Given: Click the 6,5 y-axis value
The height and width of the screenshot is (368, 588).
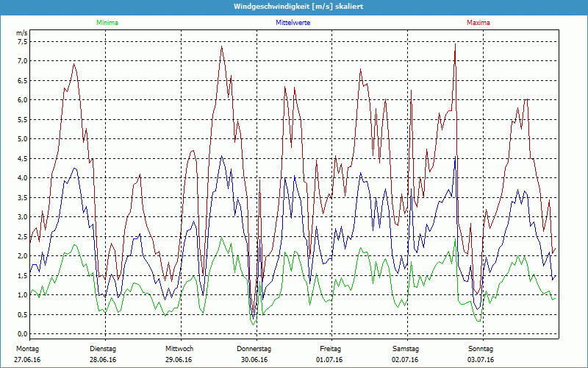Looking at the screenshot, I should click(x=22, y=80).
